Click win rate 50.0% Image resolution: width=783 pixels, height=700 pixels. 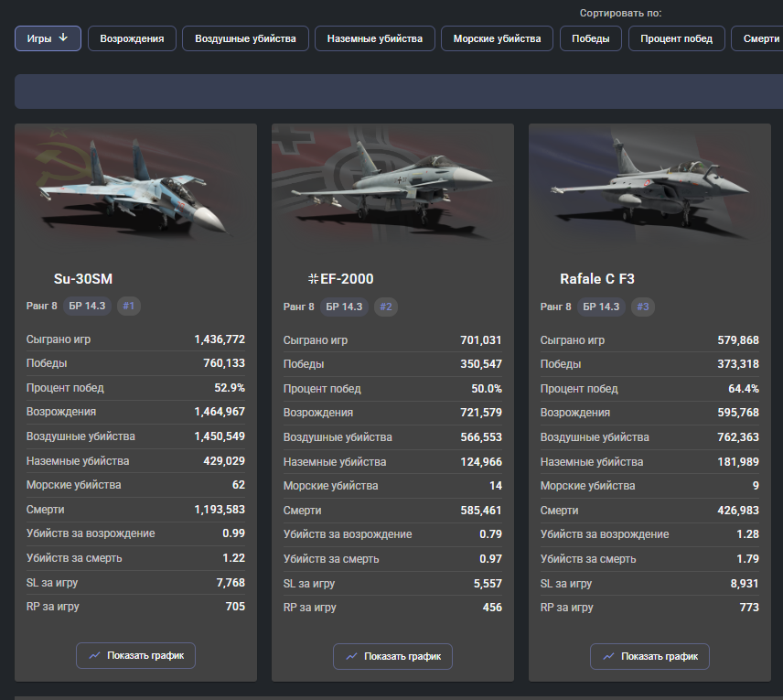tap(487, 389)
